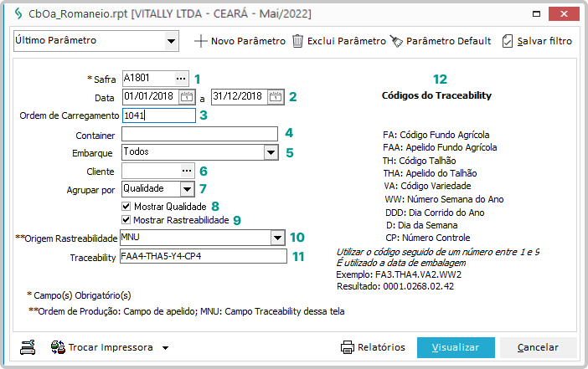Click the printer setup icon at bottom left

click(28, 347)
